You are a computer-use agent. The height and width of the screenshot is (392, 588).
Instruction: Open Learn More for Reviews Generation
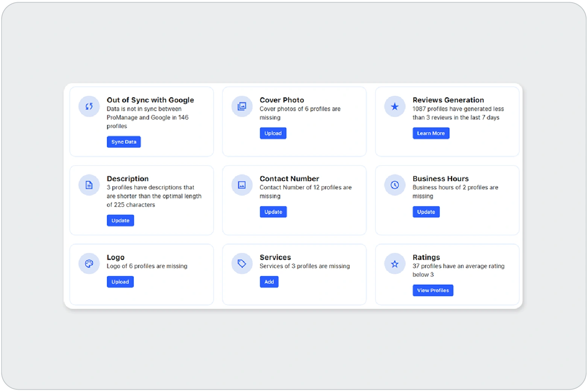(431, 133)
